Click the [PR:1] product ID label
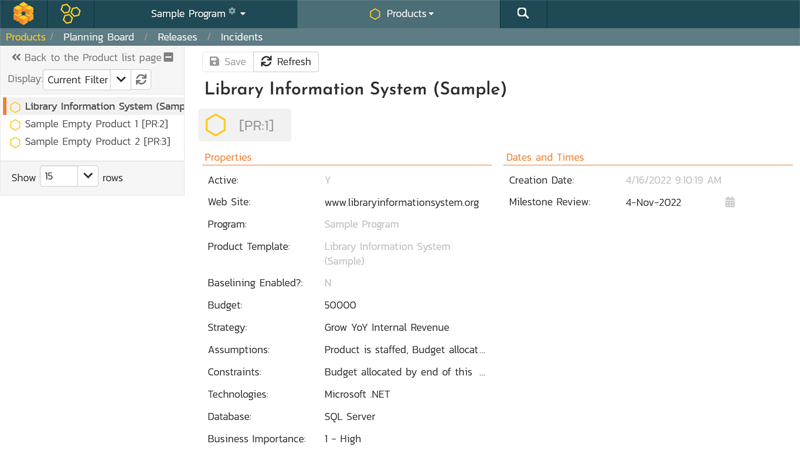 256,125
